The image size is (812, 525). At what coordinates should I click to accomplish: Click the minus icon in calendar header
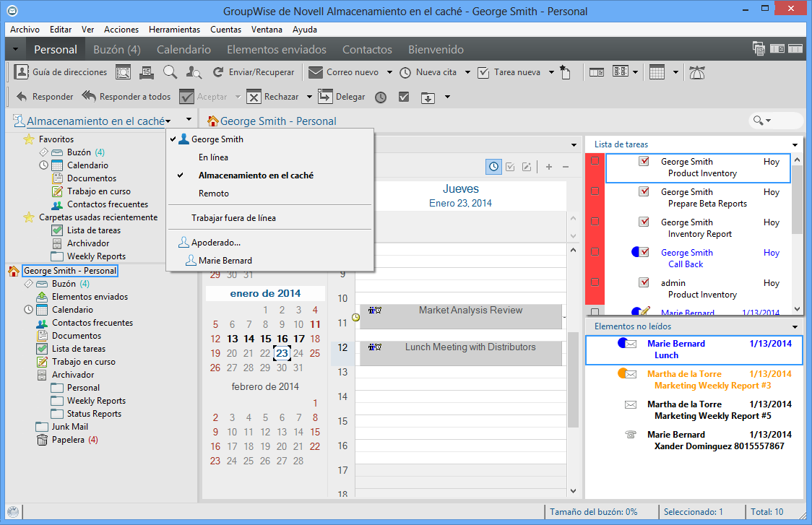click(566, 167)
